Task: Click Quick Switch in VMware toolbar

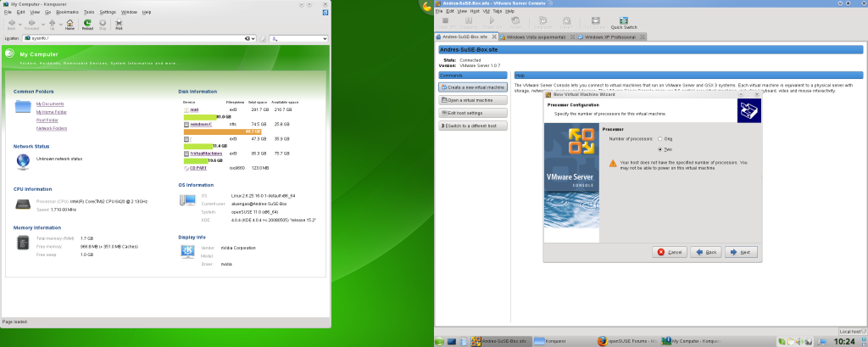Action: click(x=624, y=23)
